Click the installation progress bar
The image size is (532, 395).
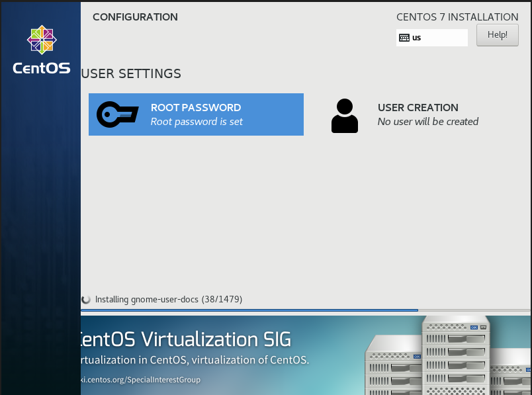coord(306,310)
